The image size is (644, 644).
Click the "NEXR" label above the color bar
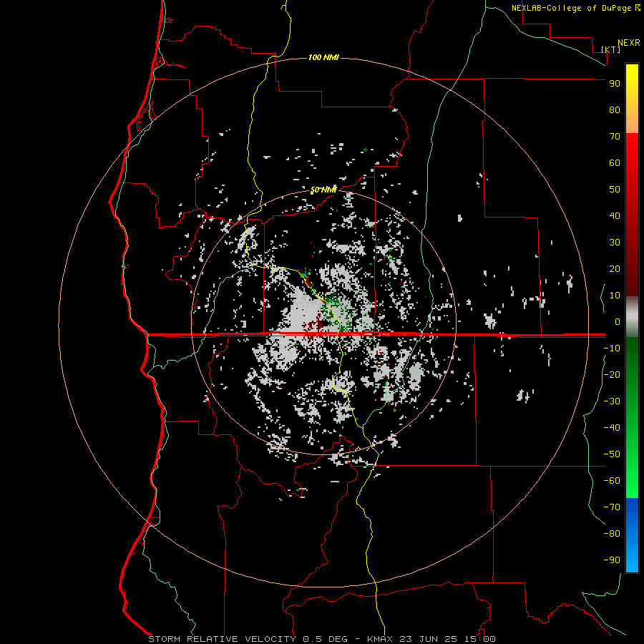628,43
